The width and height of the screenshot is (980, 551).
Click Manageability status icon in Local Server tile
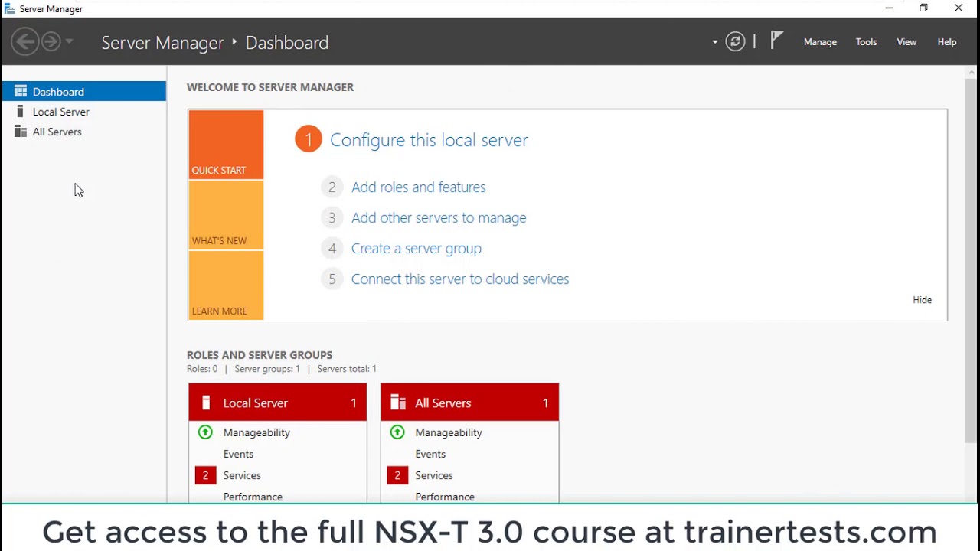point(205,432)
